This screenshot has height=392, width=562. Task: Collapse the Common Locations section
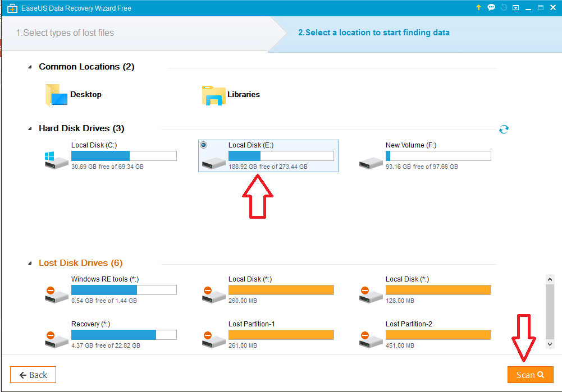click(x=30, y=67)
